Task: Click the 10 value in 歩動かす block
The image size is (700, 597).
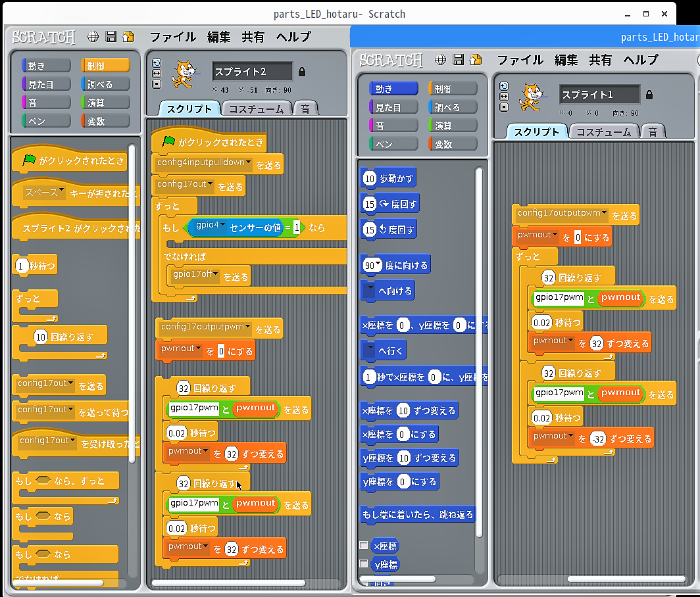Action: (369, 178)
